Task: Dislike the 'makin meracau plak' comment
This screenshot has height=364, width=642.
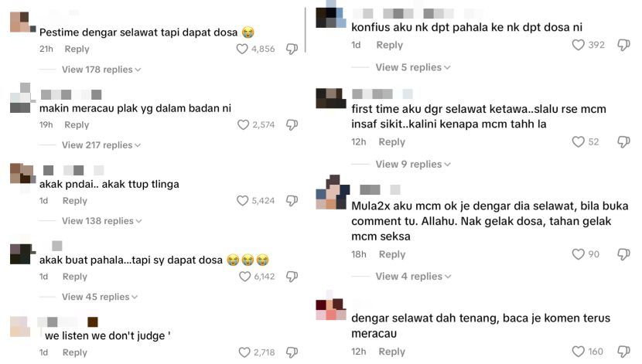Action: click(292, 124)
